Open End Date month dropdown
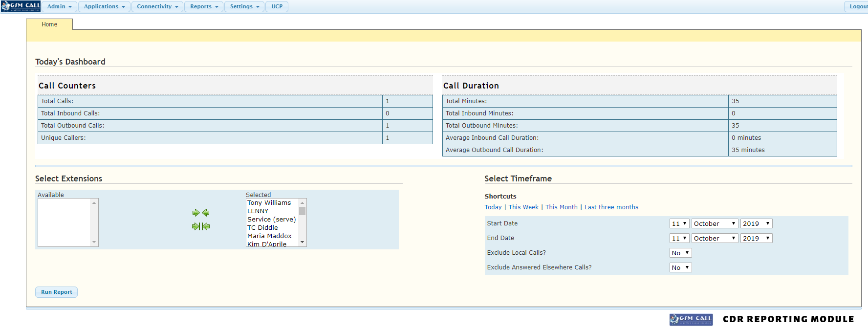 [715, 238]
